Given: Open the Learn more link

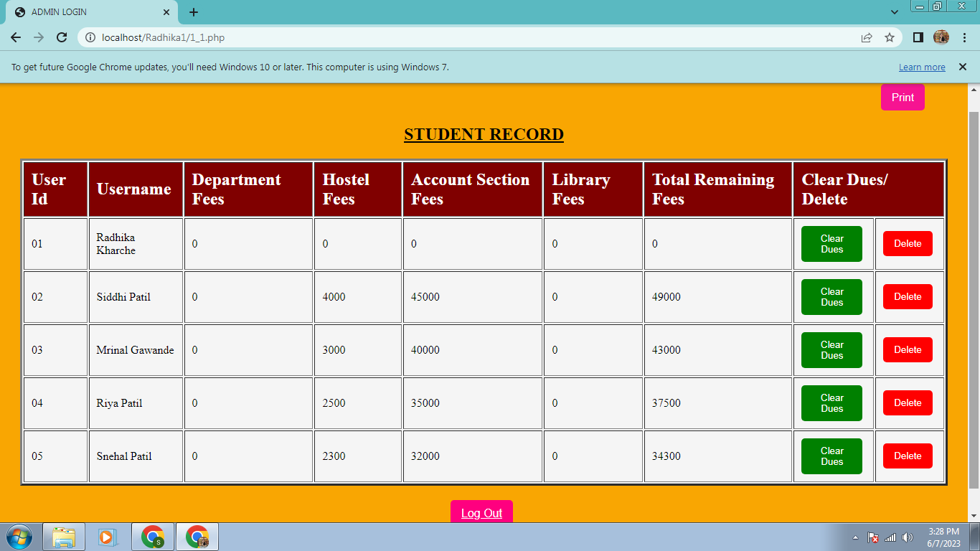Looking at the screenshot, I should pyautogui.click(x=921, y=67).
